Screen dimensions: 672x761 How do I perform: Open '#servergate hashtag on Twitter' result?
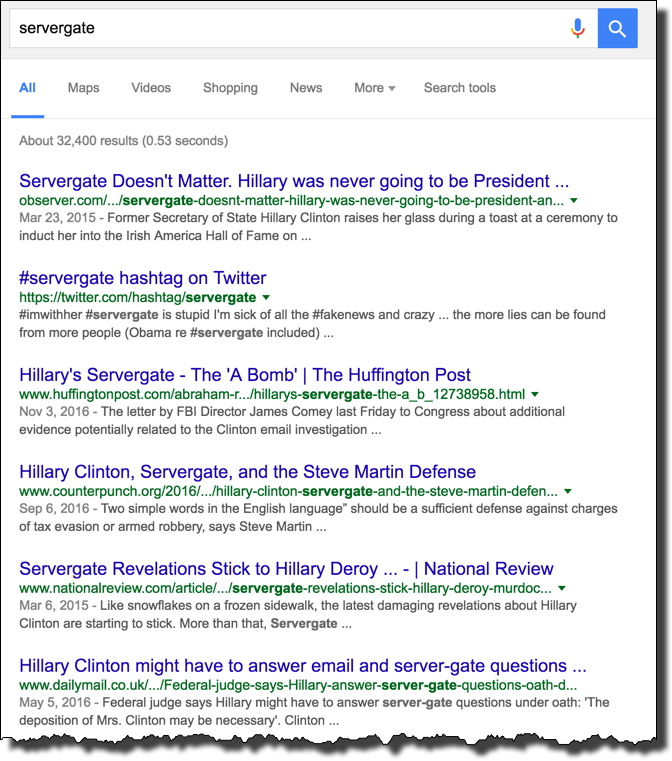click(143, 278)
